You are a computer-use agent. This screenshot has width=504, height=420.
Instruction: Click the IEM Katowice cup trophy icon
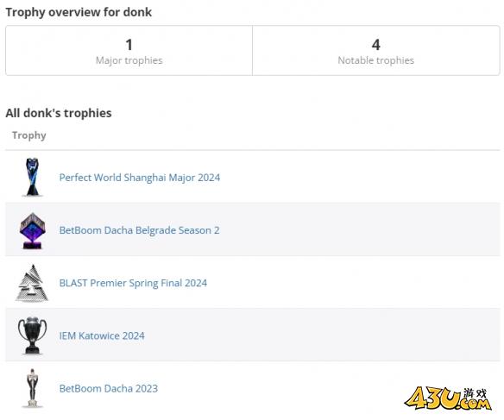click(x=32, y=335)
